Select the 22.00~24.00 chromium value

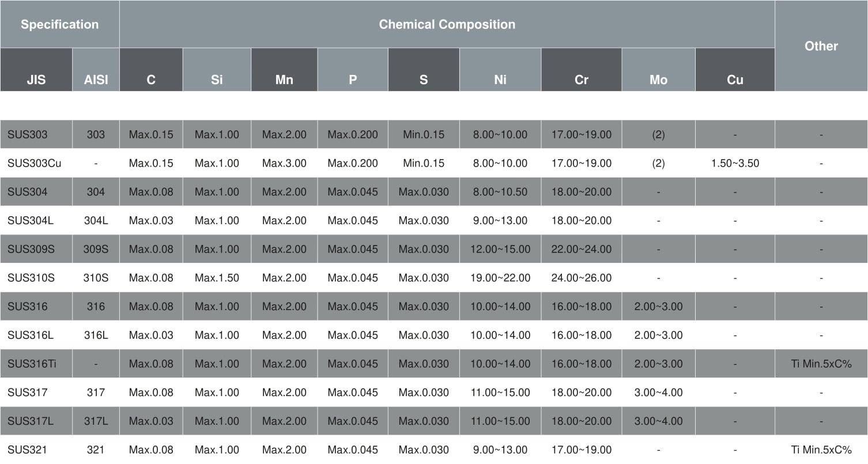[x=581, y=249]
